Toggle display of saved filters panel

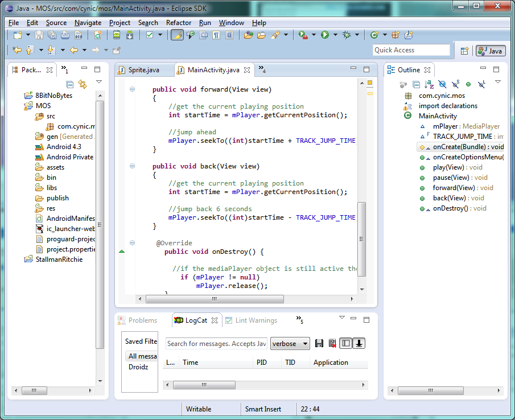coord(345,343)
